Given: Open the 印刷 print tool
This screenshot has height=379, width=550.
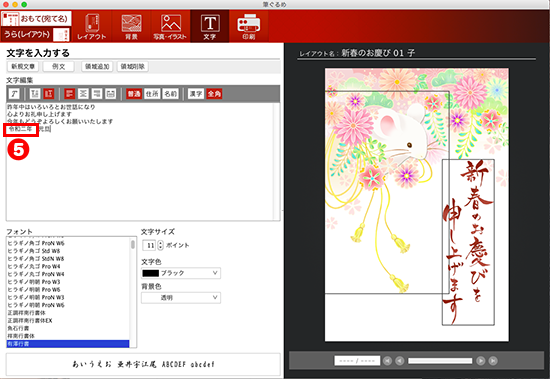Looking at the screenshot, I should [x=248, y=26].
